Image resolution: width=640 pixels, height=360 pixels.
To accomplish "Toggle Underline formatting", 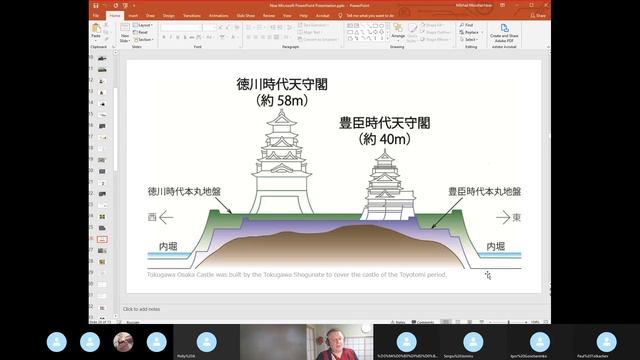I will point(178,38).
